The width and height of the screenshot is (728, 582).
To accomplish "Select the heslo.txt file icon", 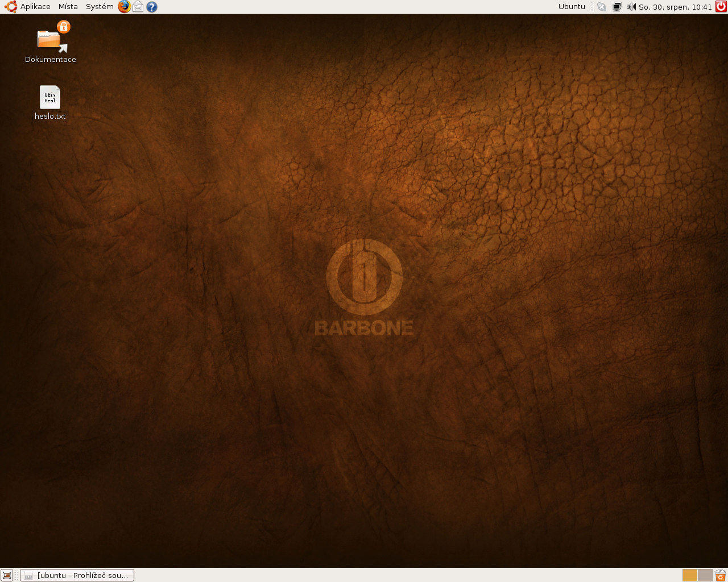I will pyautogui.click(x=50, y=97).
